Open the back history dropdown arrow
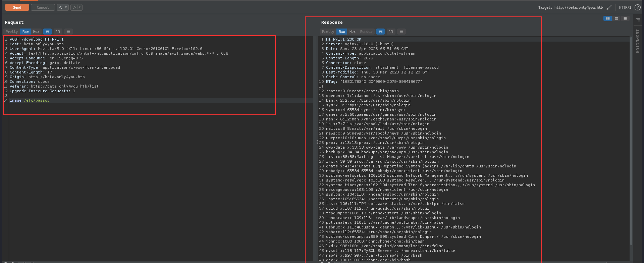This screenshot has height=263, width=644. 66,7
